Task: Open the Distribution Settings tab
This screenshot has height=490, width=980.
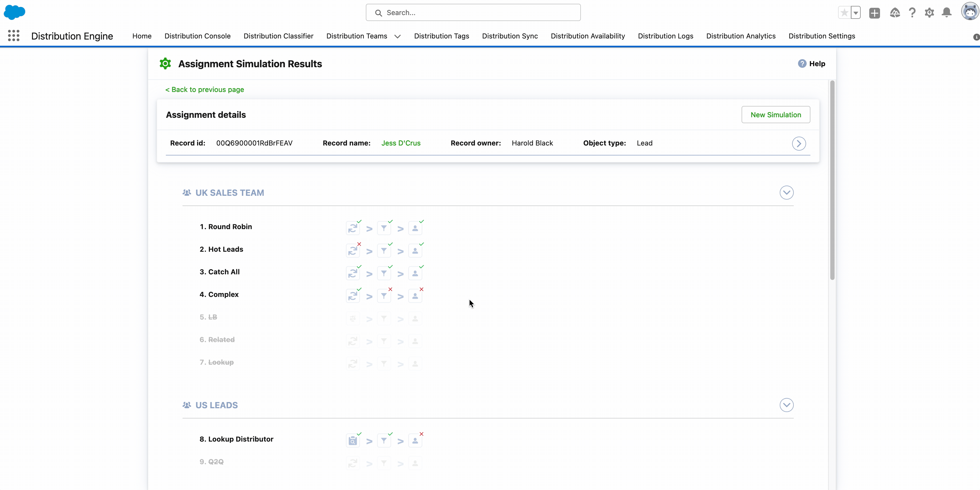Action: click(822, 36)
